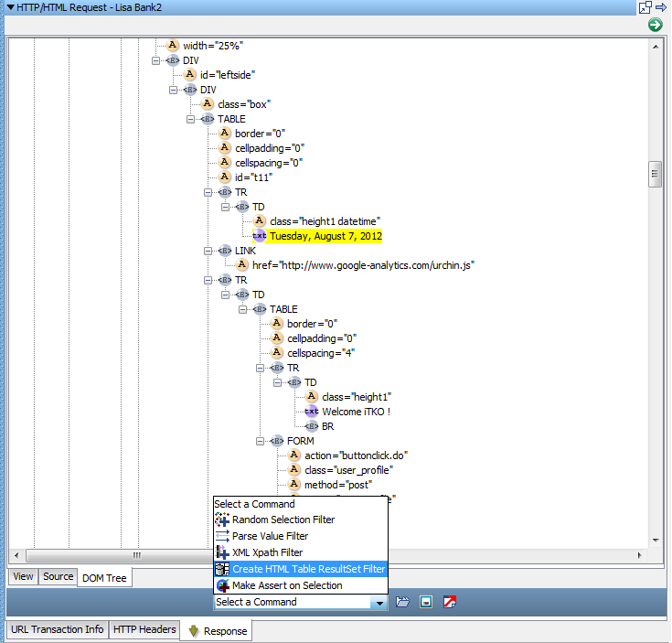
Task: Select the href google-analytics urchin.js row
Action: 364,265
